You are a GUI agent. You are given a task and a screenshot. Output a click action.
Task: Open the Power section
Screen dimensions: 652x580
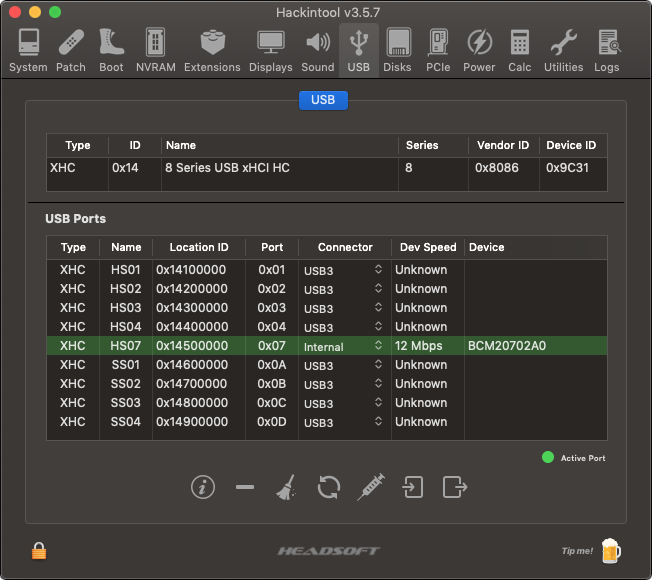479,50
